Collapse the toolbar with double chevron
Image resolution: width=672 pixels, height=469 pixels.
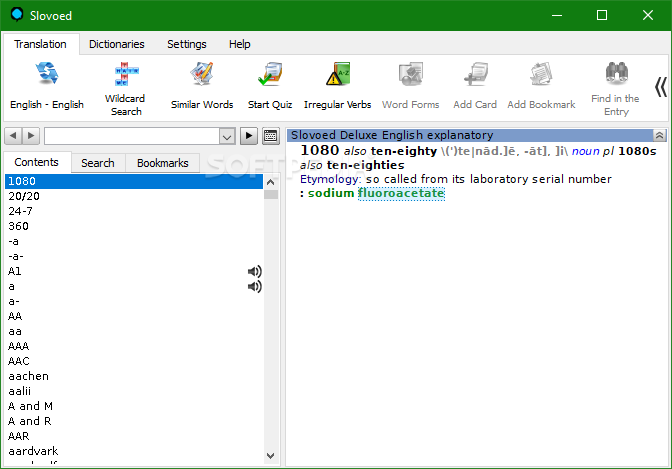coord(660,87)
